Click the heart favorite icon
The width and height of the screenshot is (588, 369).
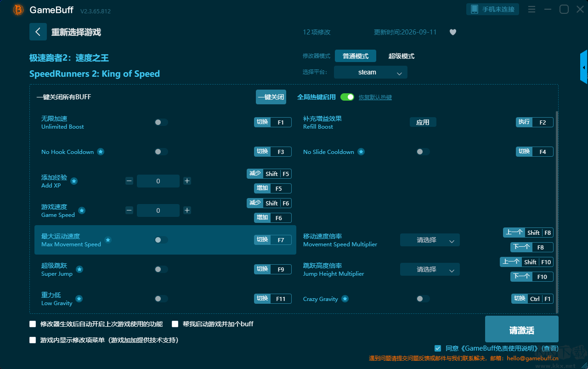point(453,32)
